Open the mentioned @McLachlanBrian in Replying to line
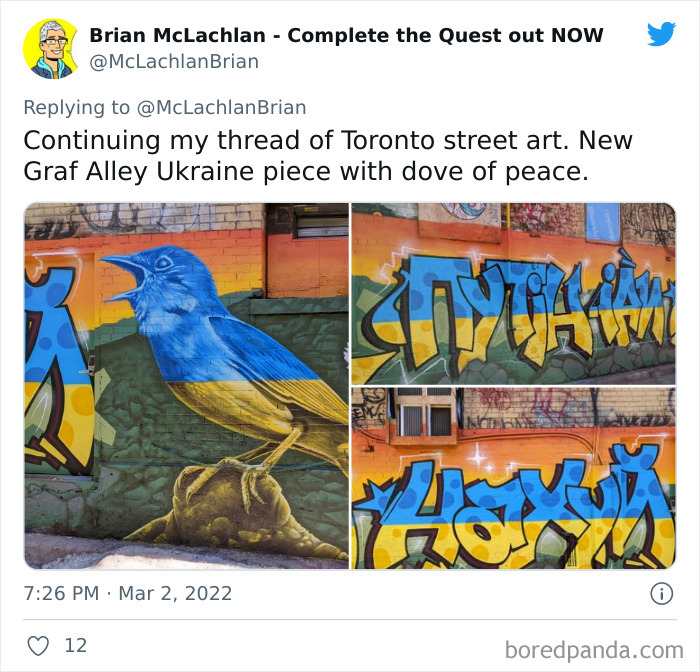 tap(221, 108)
